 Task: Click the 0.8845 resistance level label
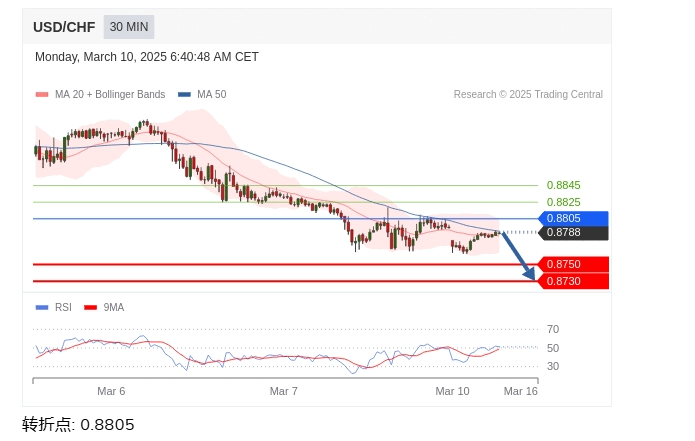click(x=563, y=185)
